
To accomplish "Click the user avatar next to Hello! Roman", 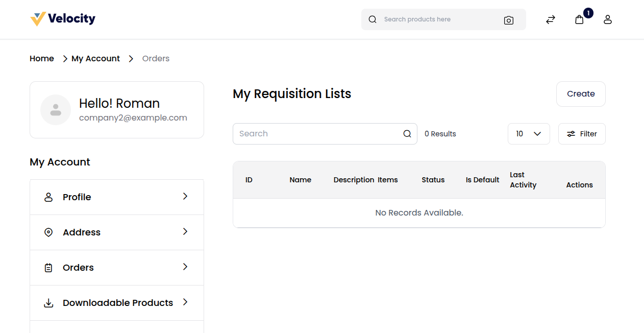I will tap(56, 109).
